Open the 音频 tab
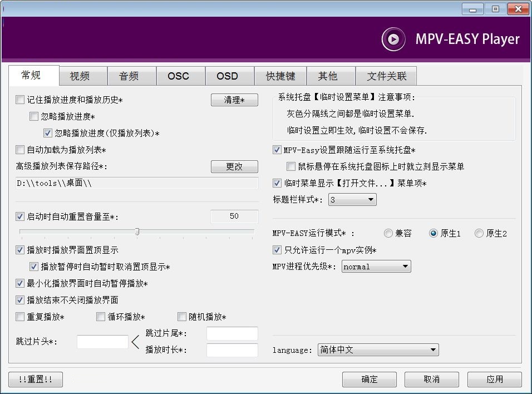 click(132, 76)
